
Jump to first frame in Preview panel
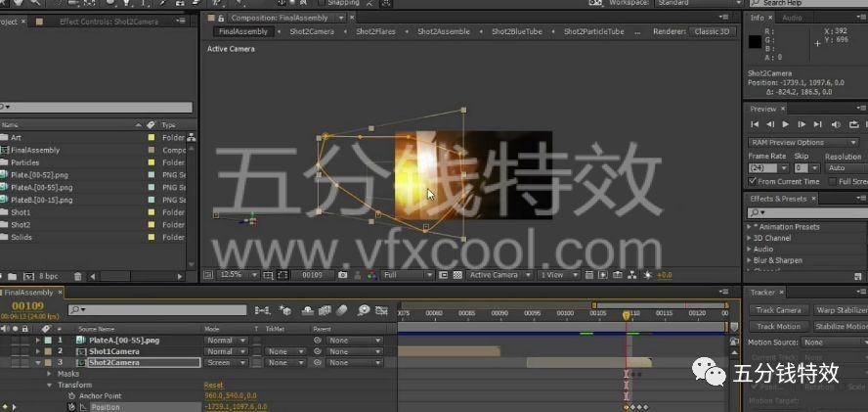click(x=755, y=124)
